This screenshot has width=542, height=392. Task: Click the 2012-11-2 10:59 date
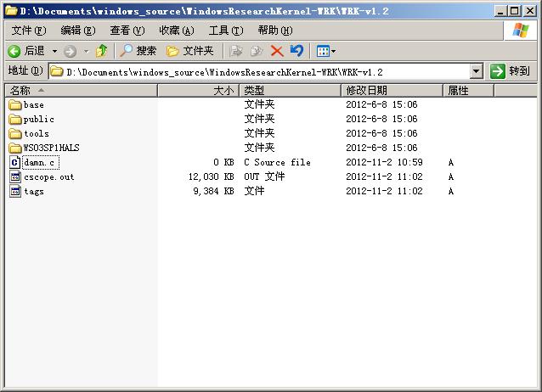tap(384, 162)
